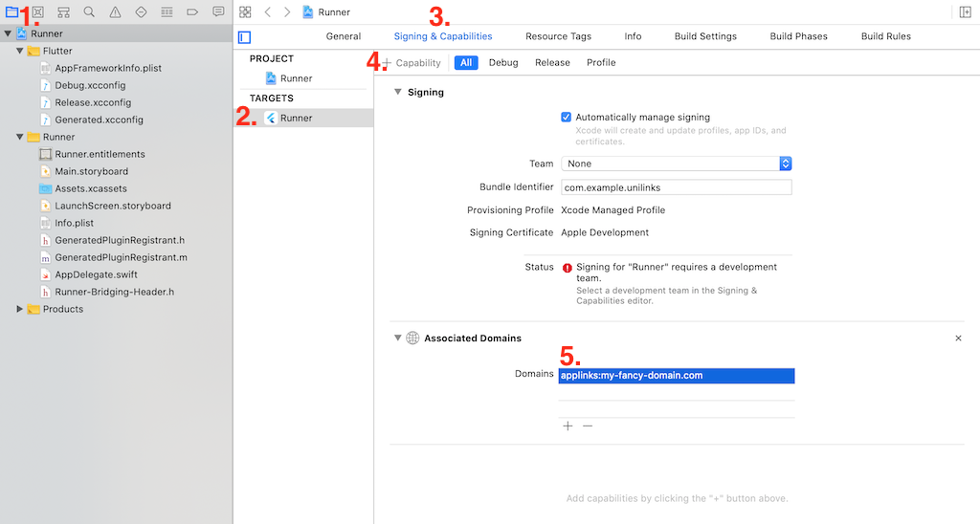Open Assets.xcassets
The height and width of the screenshot is (524, 980).
(x=91, y=188)
